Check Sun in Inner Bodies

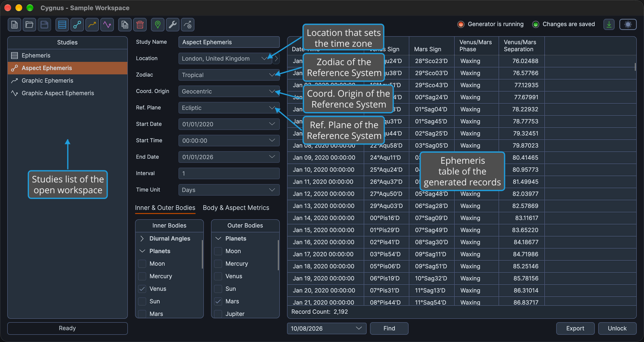142,301
